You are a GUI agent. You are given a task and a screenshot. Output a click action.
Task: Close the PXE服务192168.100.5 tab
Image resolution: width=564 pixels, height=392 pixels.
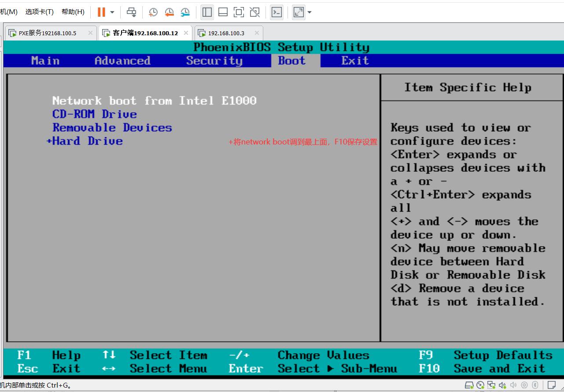point(90,33)
